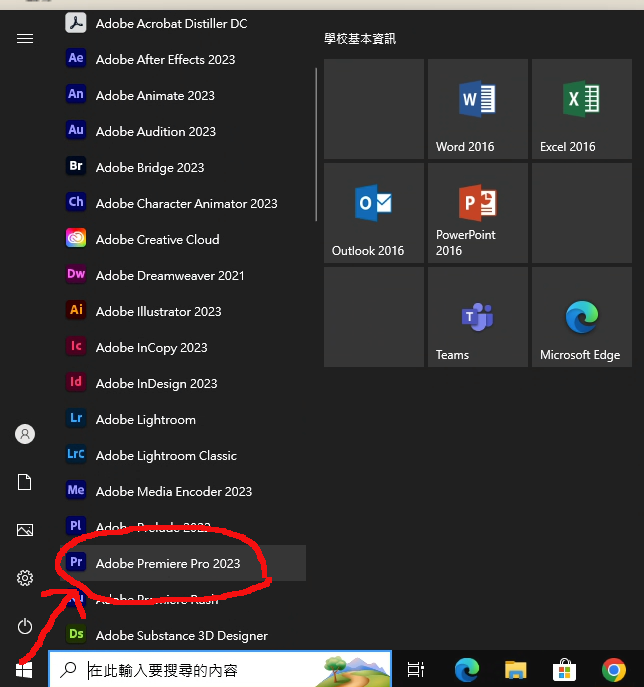The image size is (644, 687).
Task: Click the Word 2016 tile
Action: tap(477, 108)
